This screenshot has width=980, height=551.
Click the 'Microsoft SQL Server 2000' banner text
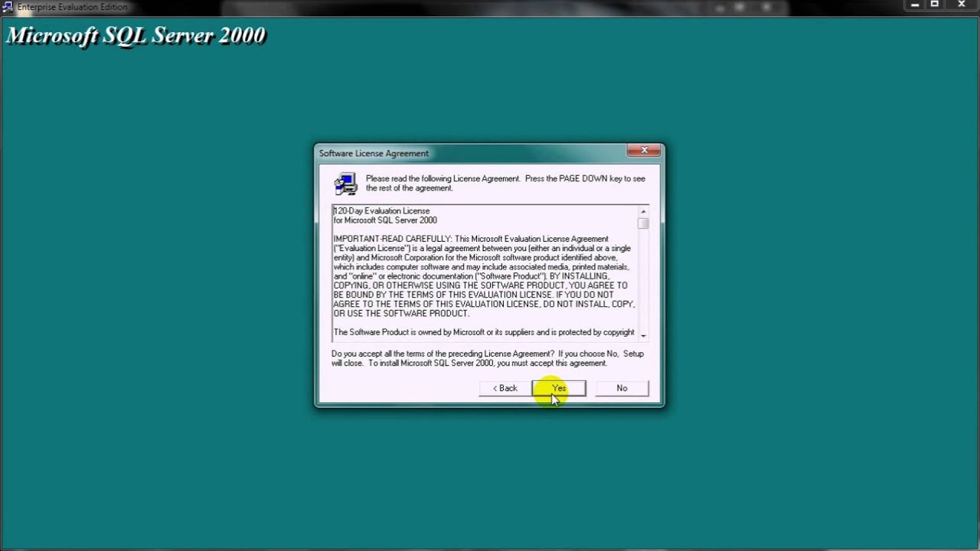pyautogui.click(x=136, y=35)
